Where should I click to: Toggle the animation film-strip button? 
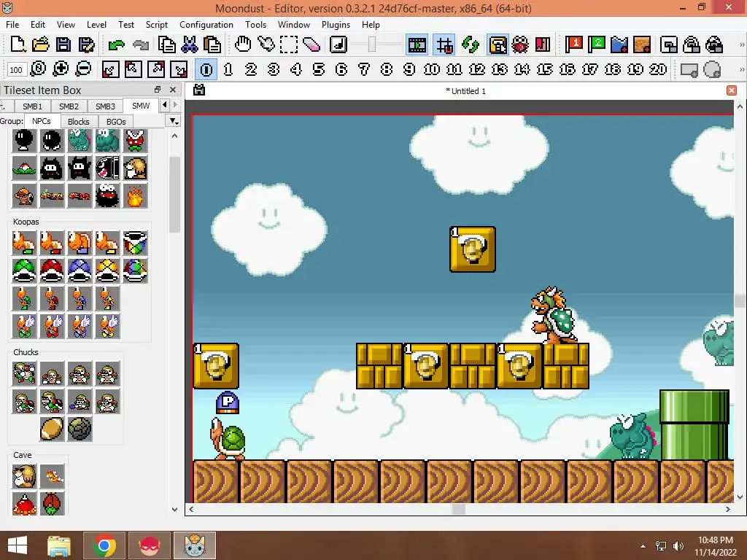click(417, 44)
